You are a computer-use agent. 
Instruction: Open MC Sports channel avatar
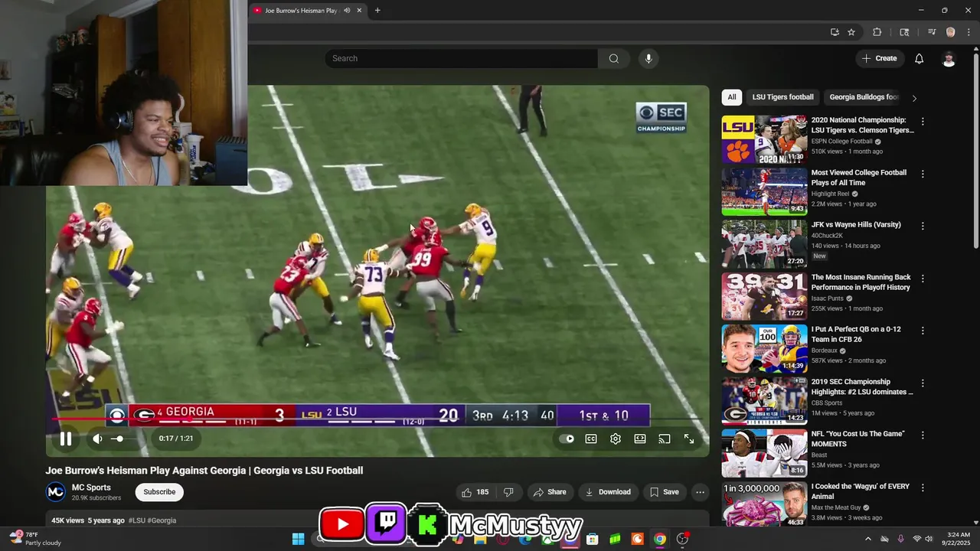pyautogui.click(x=55, y=492)
